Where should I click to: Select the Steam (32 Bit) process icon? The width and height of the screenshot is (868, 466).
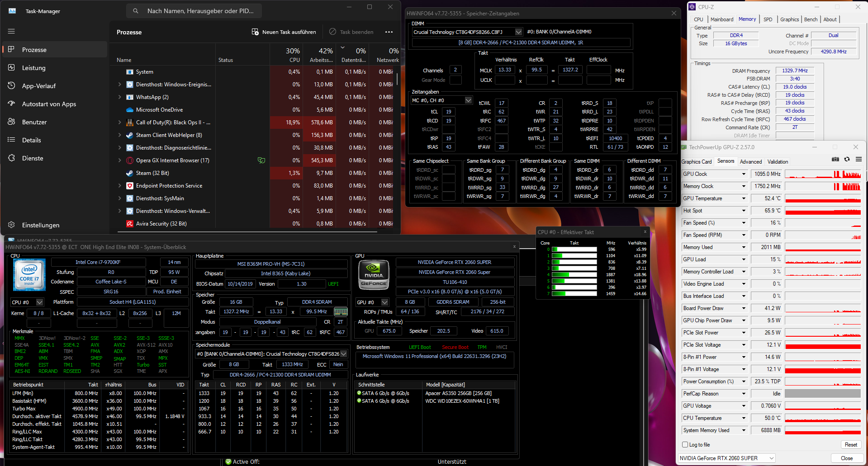click(x=130, y=173)
